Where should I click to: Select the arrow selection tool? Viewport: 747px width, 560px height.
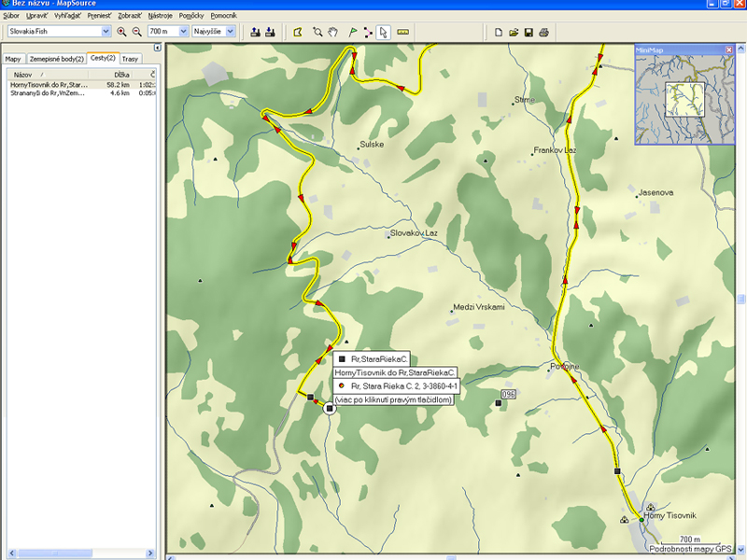tap(383, 32)
